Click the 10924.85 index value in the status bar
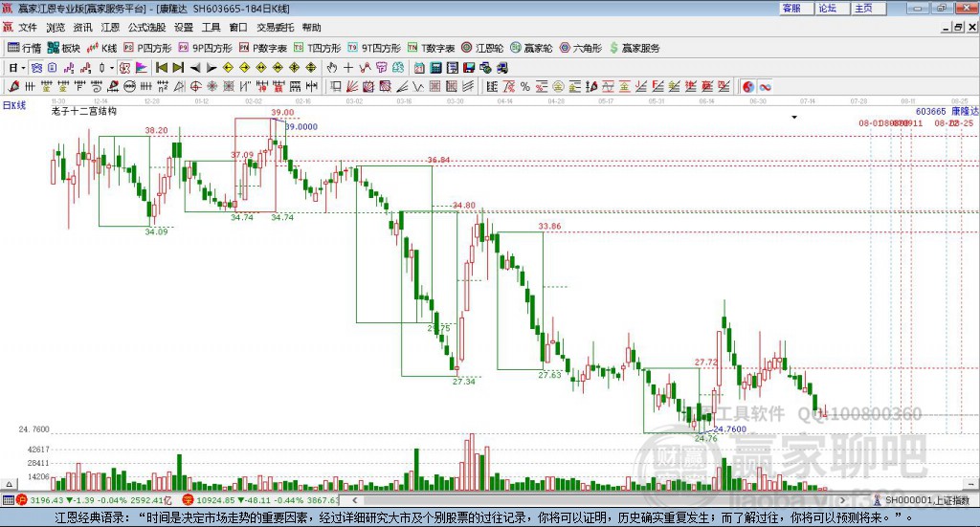Viewport: 980px width, 527px height. click(x=214, y=500)
